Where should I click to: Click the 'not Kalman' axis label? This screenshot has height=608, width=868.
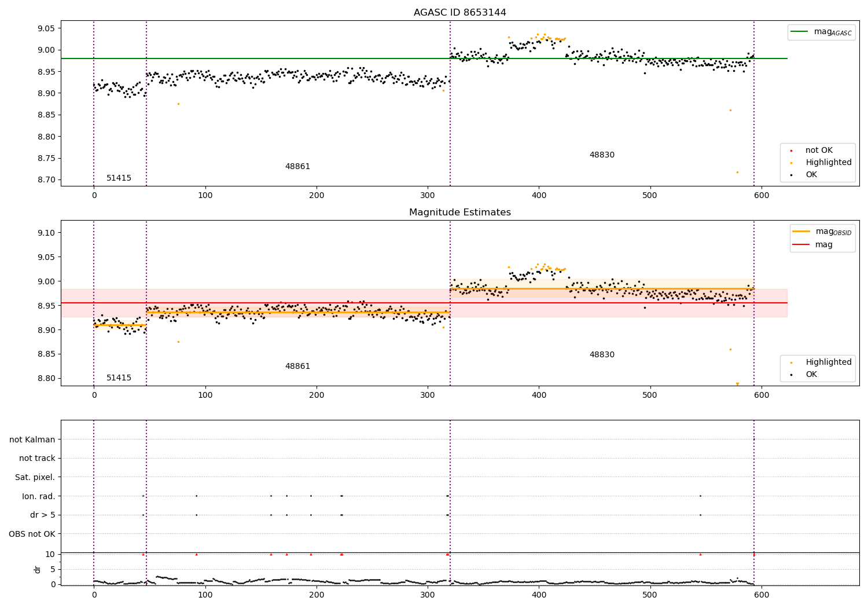tap(32, 440)
